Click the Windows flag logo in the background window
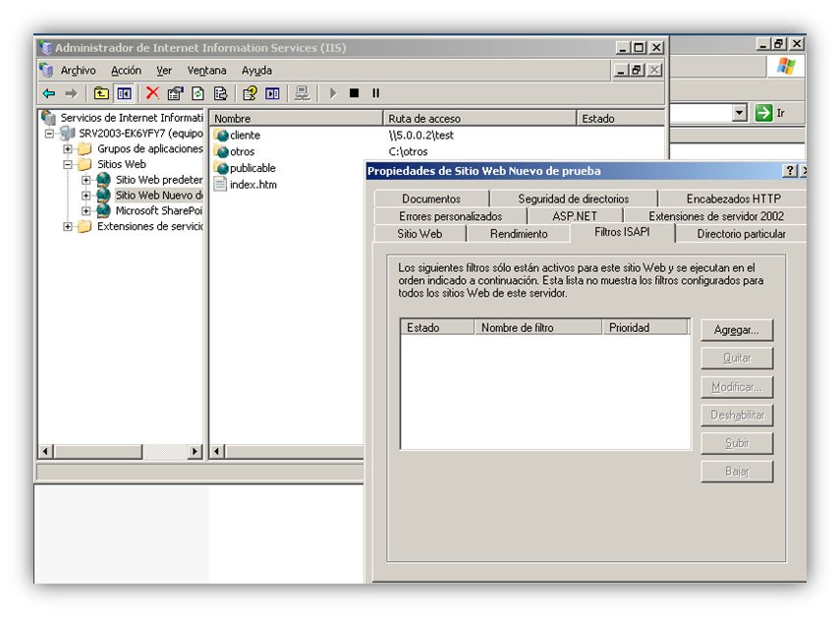The width and height of the screenshot is (840, 617). coord(786,67)
